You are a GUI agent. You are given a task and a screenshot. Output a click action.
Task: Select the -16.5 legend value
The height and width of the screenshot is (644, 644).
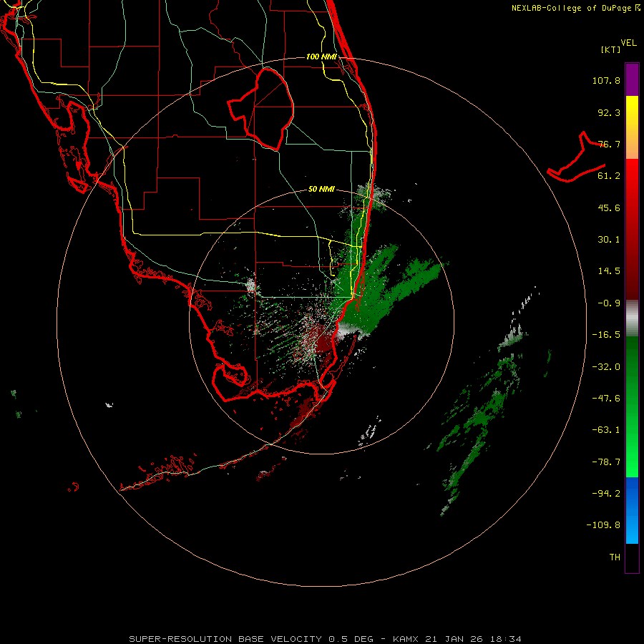point(606,335)
